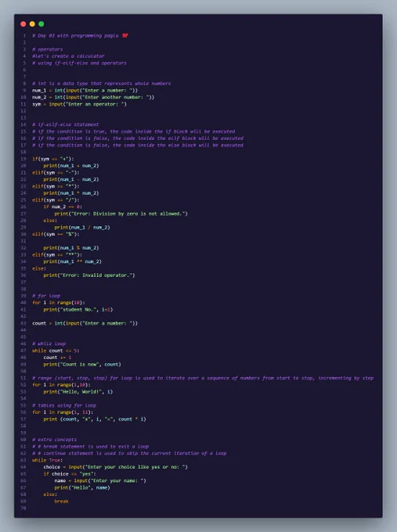The width and height of the screenshot is (397, 532).
Task: Select print(num_1 + num_2) statement
Action: 71,166
